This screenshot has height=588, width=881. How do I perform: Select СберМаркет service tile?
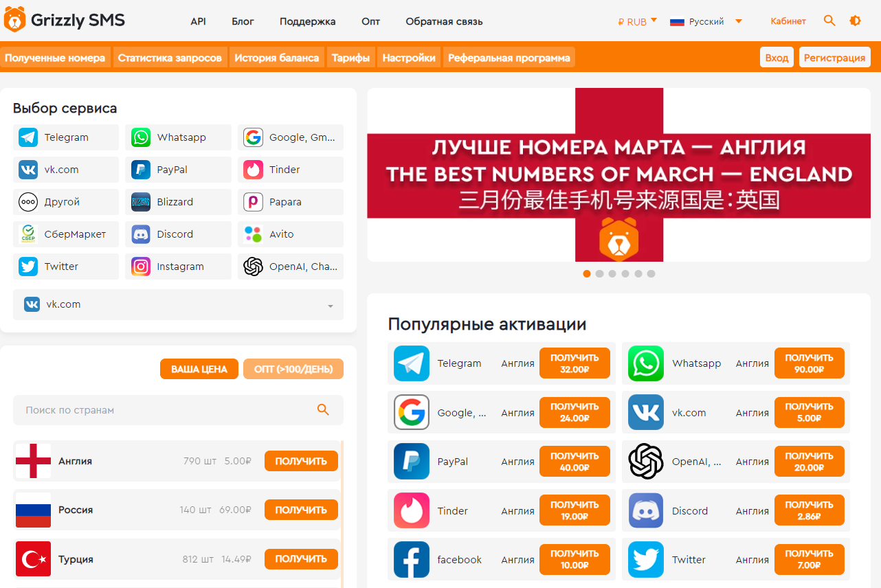click(66, 234)
